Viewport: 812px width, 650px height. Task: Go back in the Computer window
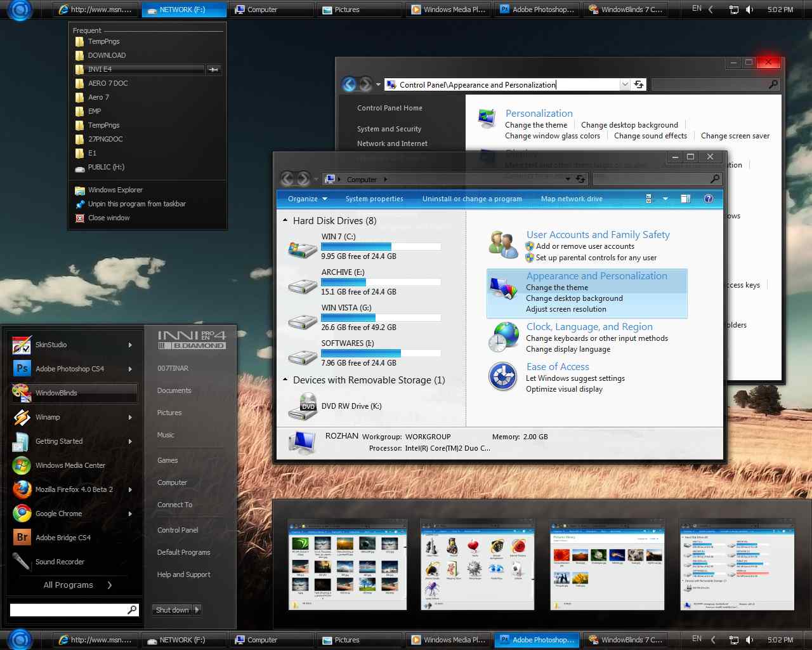pyautogui.click(x=287, y=179)
